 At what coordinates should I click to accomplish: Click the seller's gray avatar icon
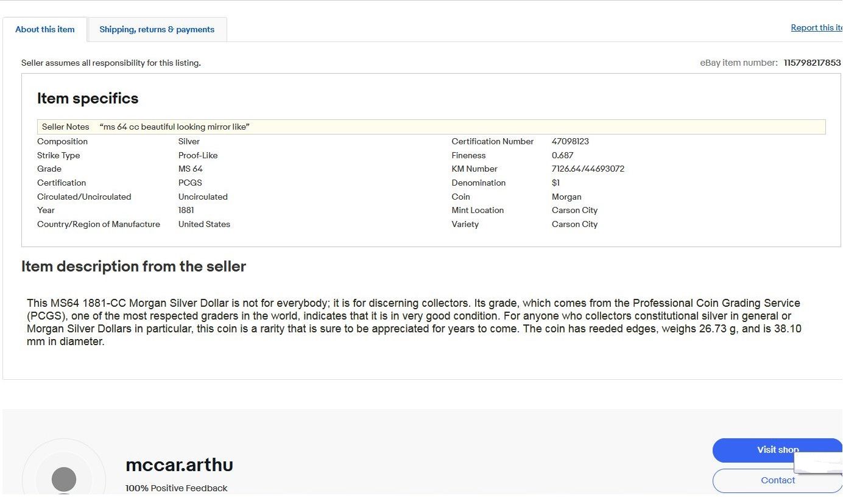64,479
